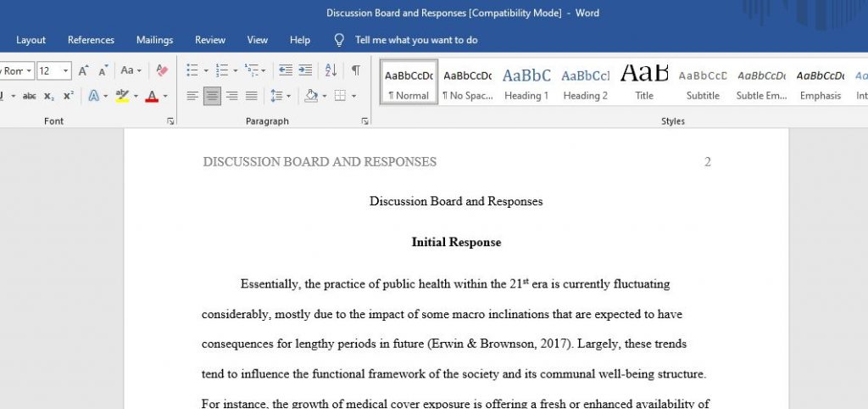868x409 pixels.
Task: Show or hide paragraph marks
Action: click(356, 70)
